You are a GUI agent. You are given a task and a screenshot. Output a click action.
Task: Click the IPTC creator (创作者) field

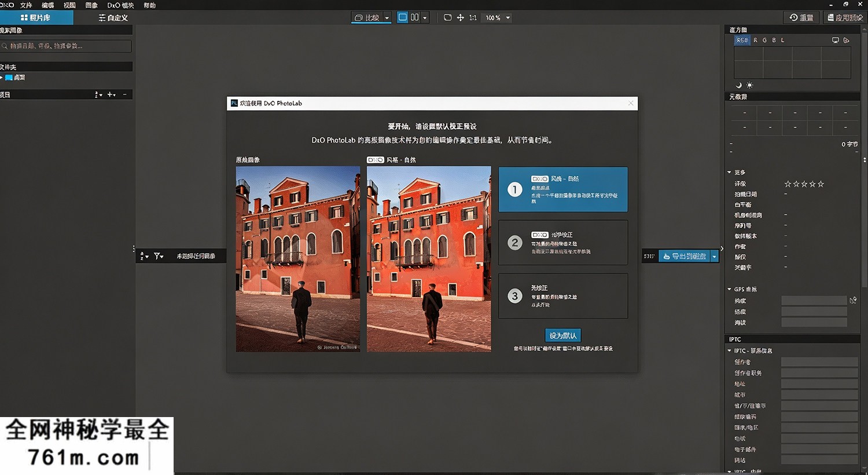(x=819, y=362)
